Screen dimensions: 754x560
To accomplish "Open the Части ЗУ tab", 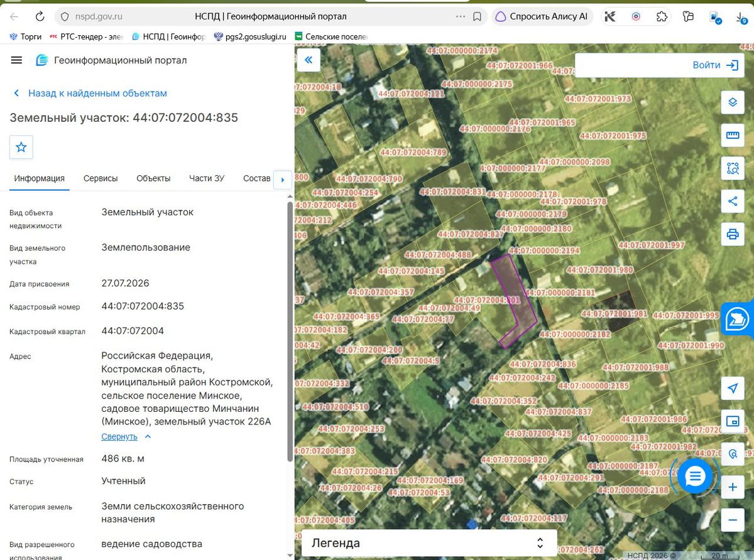I will [207, 178].
